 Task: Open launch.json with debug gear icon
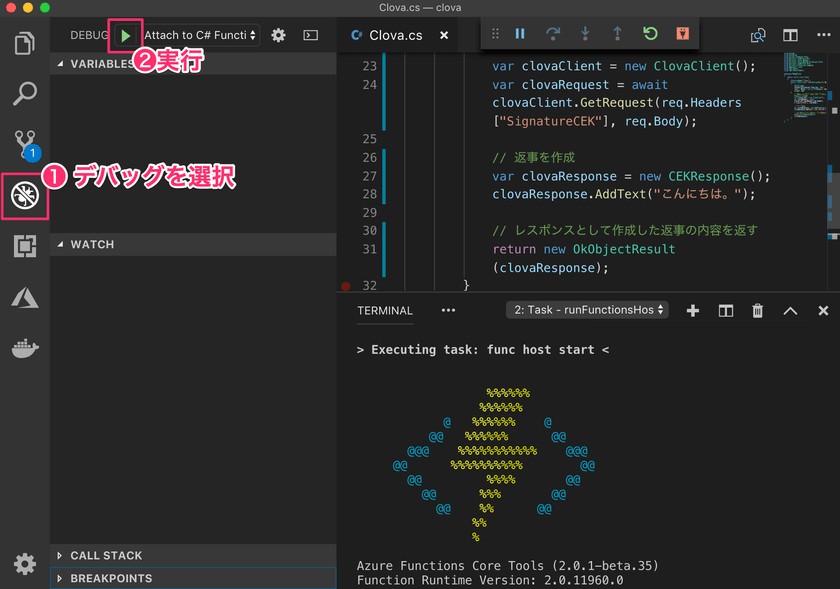(279, 35)
